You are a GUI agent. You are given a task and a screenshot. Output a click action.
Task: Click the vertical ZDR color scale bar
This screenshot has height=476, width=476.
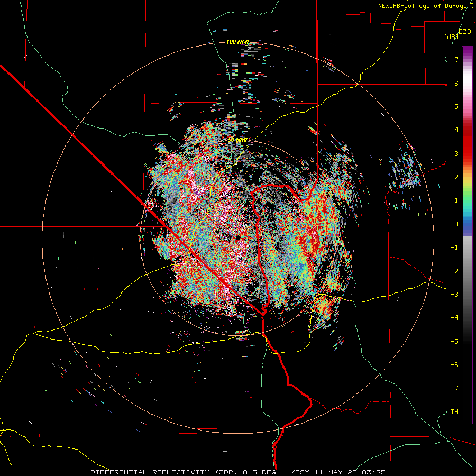coord(467,235)
